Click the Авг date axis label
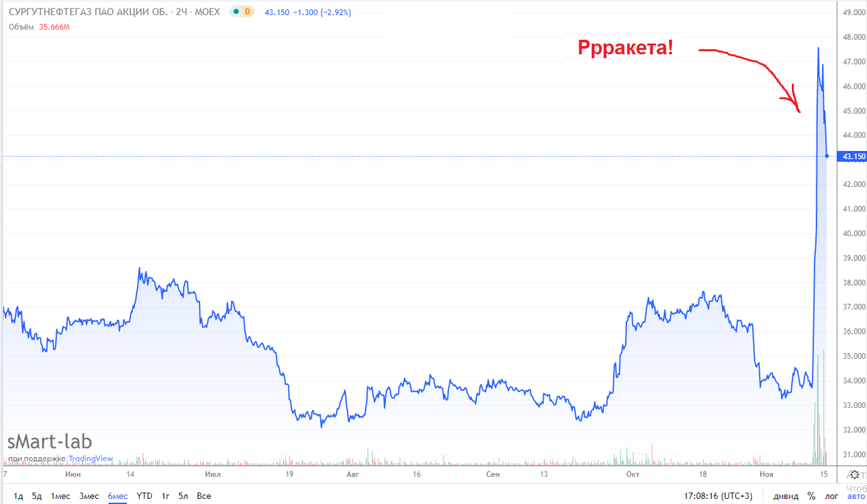Screen dimensions: 867x504 point(353,474)
